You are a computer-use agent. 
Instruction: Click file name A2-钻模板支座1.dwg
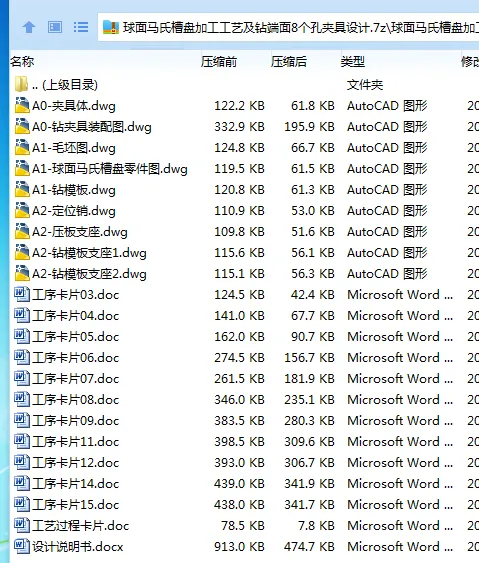coord(89,253)
